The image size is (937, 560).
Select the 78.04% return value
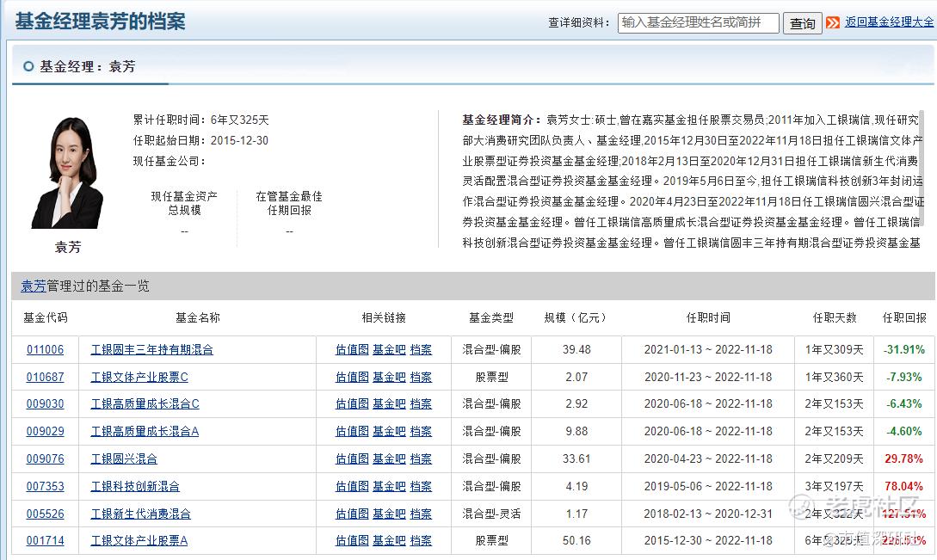pos(904,487)
